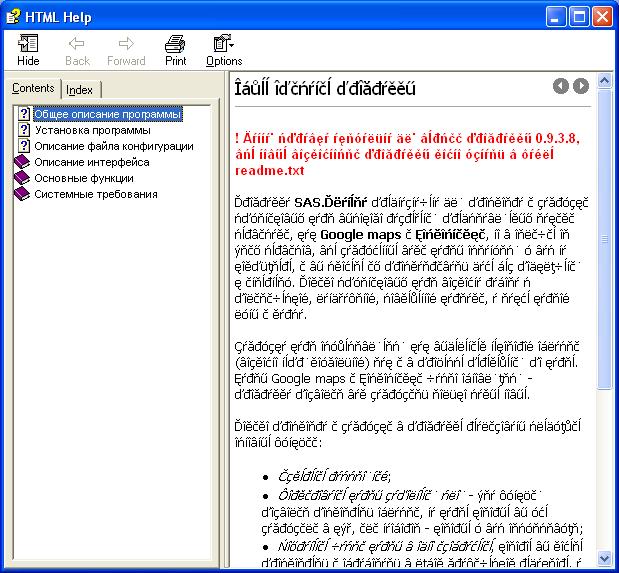Select topic 'Общее описание программы'
The image size is (619, 573).
108,114
